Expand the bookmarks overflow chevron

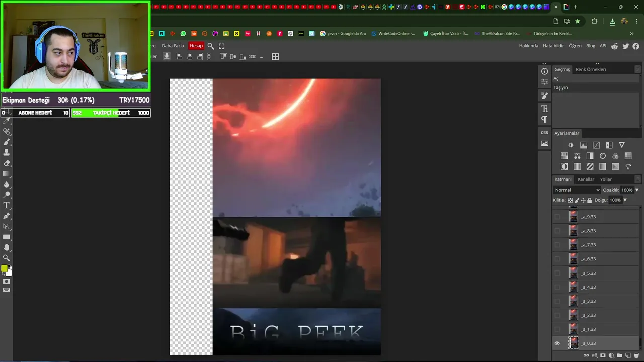coord(631,34)
